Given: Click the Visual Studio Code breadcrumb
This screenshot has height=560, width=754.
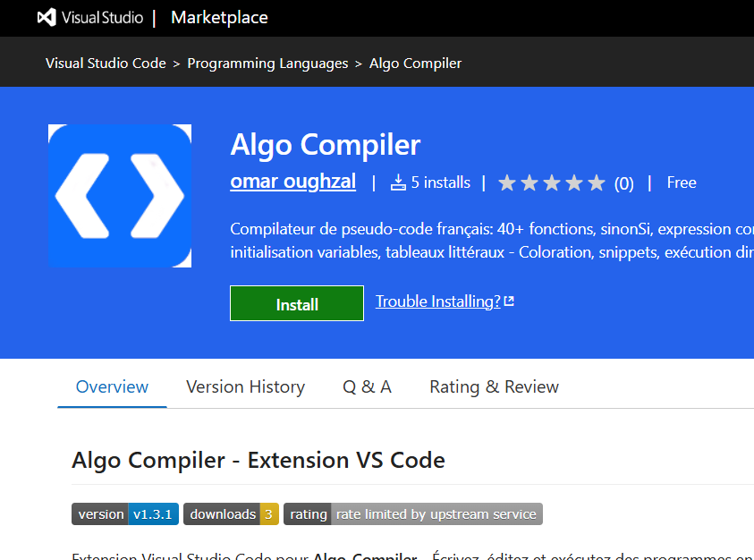Looking at the screenshot, I should (106, 63).
